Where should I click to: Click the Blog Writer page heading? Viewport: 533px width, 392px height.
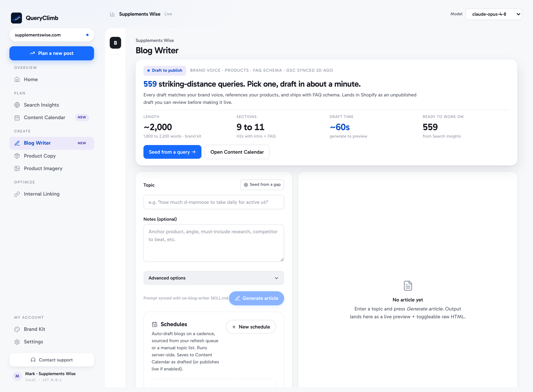tap(157, 51)
